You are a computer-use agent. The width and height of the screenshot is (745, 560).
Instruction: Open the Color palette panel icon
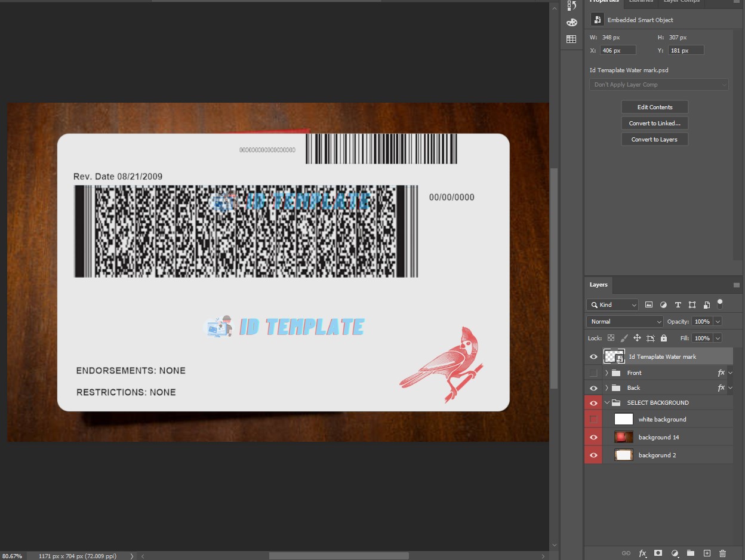pyautogui.click(x=571, y=23)
